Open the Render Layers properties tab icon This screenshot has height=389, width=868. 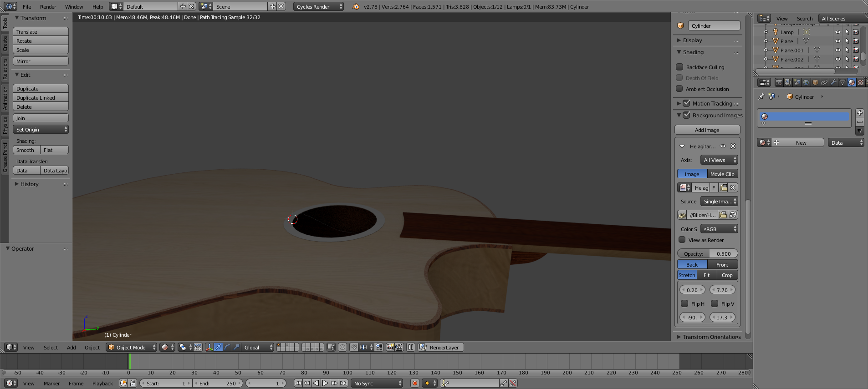coord(788,82)
